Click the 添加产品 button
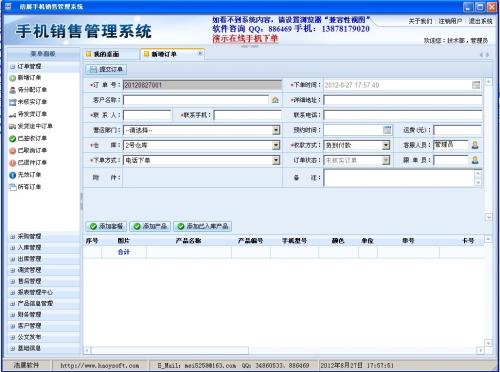Viewport: 500px width, 372px height. pos(150,226)
